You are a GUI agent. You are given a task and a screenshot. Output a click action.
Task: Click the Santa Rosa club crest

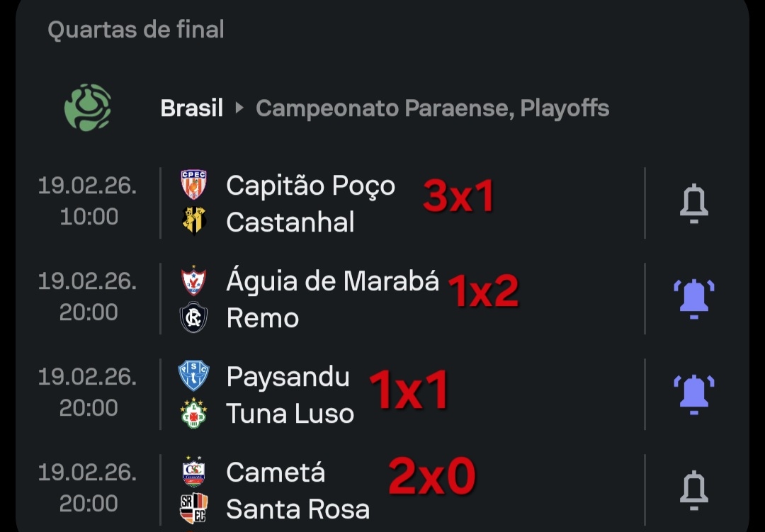(x=194, y=509)
